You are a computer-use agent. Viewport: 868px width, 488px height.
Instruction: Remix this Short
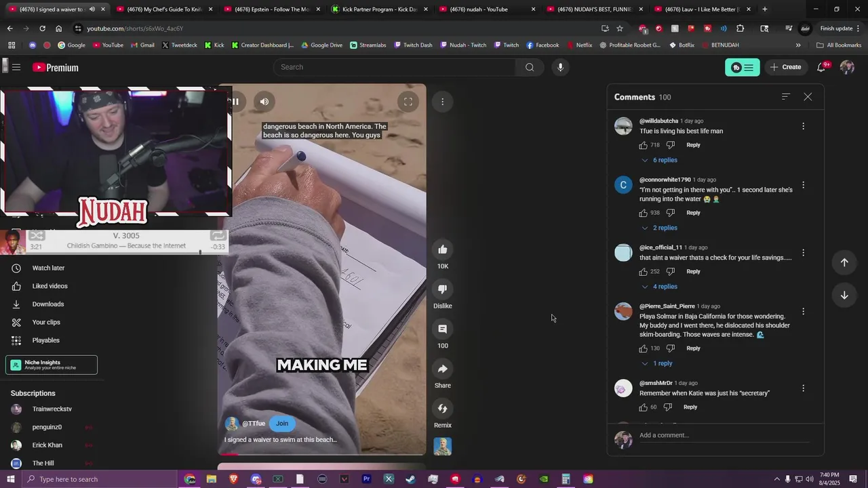point(443,408)
